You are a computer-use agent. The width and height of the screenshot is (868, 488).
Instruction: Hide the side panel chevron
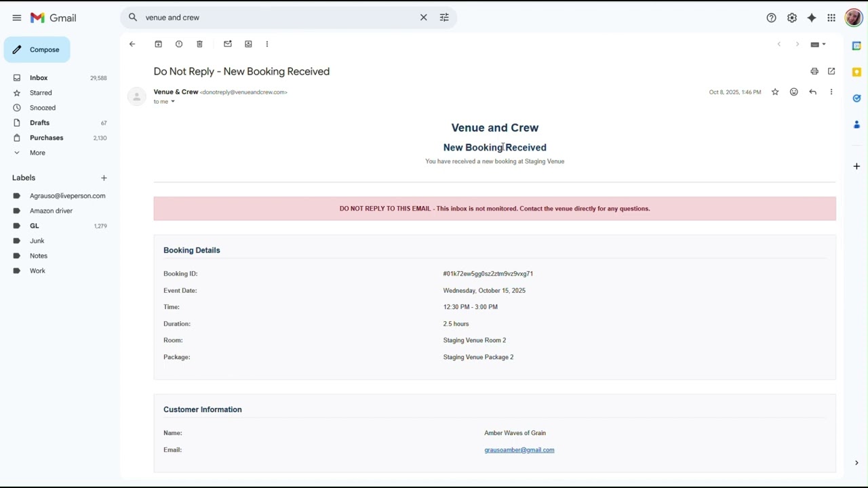(x=856, y=463)
